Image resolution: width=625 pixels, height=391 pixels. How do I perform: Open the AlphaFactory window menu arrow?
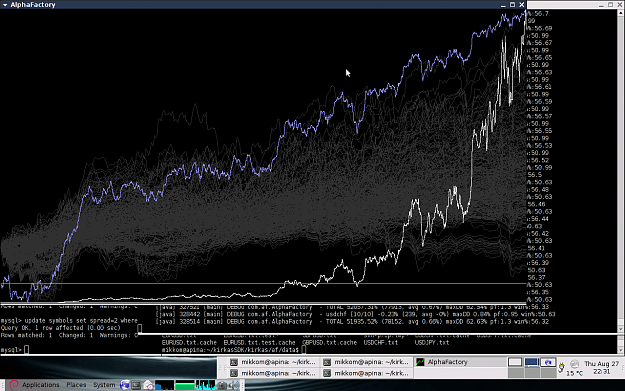5,5
